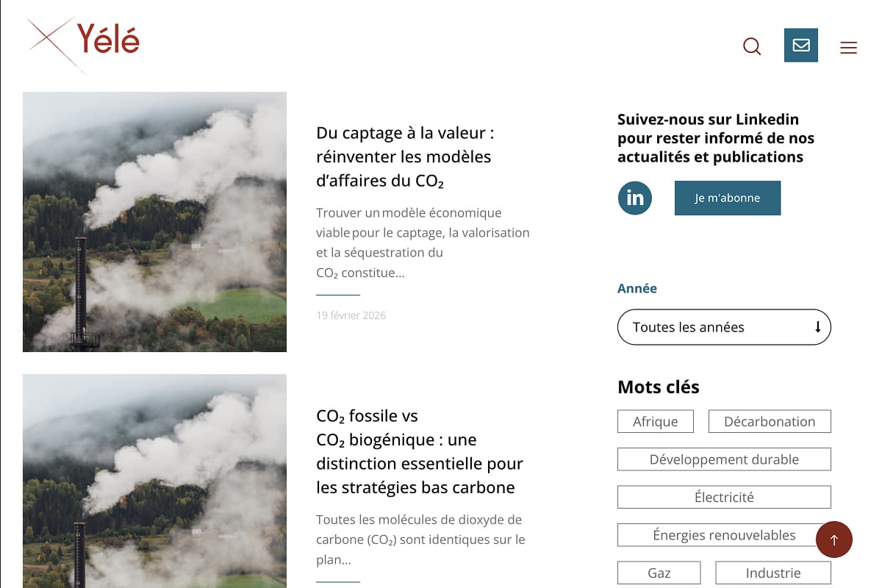Choose the Électricité keyword tag
882x588 pixels.
[x=723, y=497]
